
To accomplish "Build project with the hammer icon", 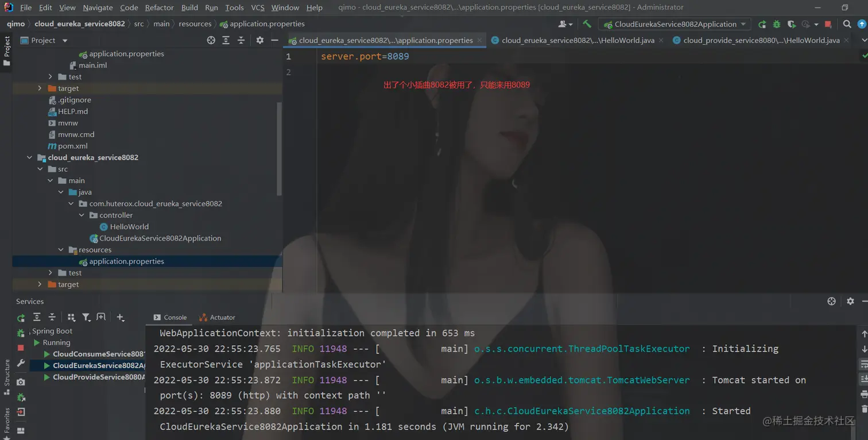I will click(x=587, y=24).
